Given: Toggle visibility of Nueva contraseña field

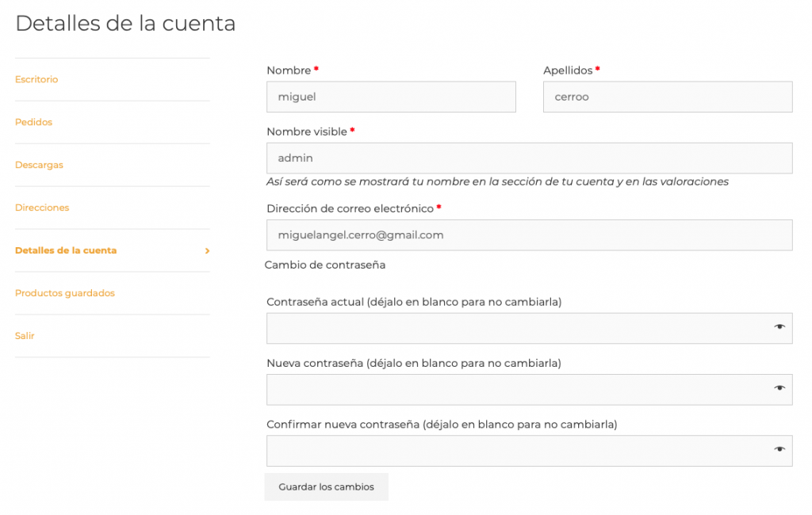Looking at the screenshot, I should click(x=779, y=387).
